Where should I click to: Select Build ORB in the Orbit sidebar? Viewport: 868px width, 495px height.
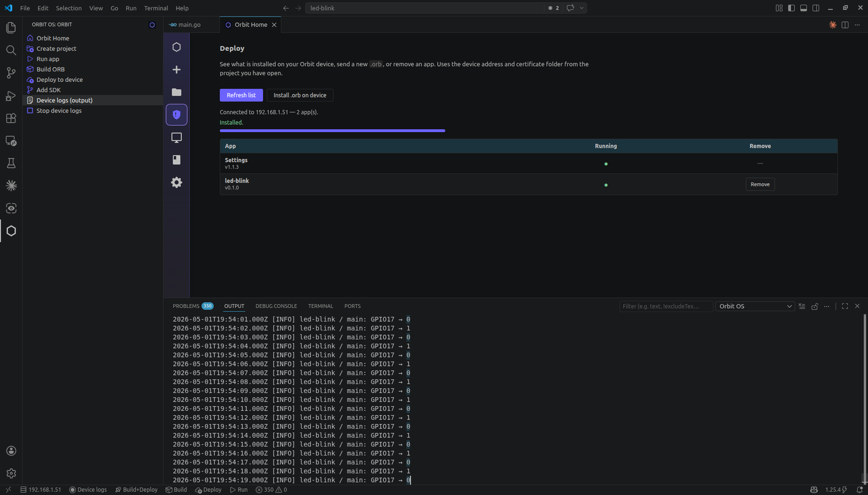(93, 69)
